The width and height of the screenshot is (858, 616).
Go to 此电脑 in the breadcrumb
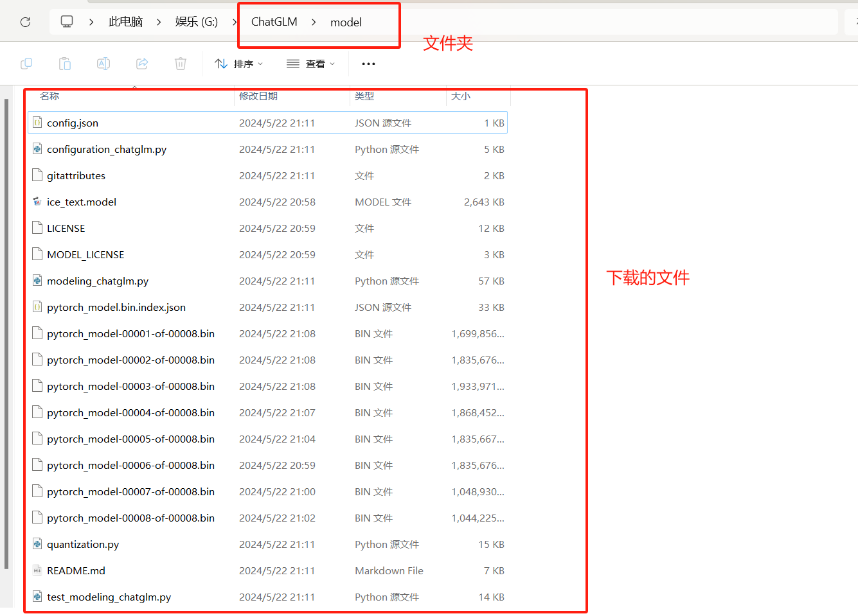[x=125, y=22]
